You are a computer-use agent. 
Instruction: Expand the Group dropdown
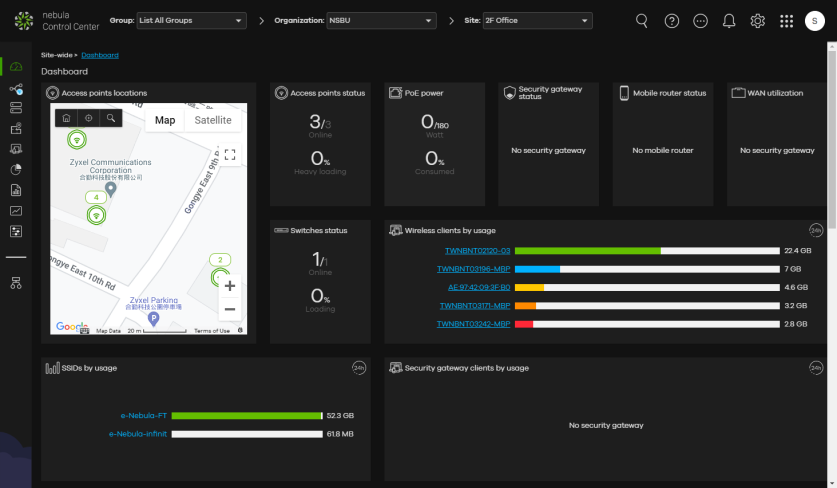pos(192,21)
